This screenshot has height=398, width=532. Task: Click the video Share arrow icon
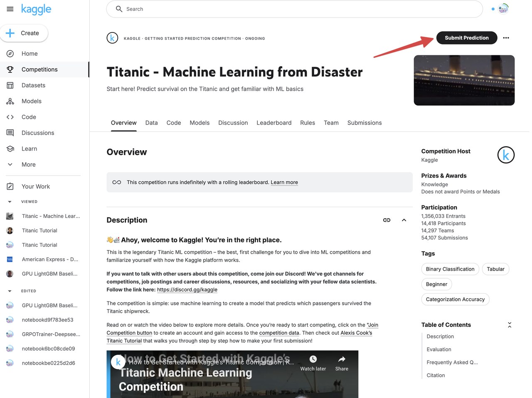click(342, 359)
